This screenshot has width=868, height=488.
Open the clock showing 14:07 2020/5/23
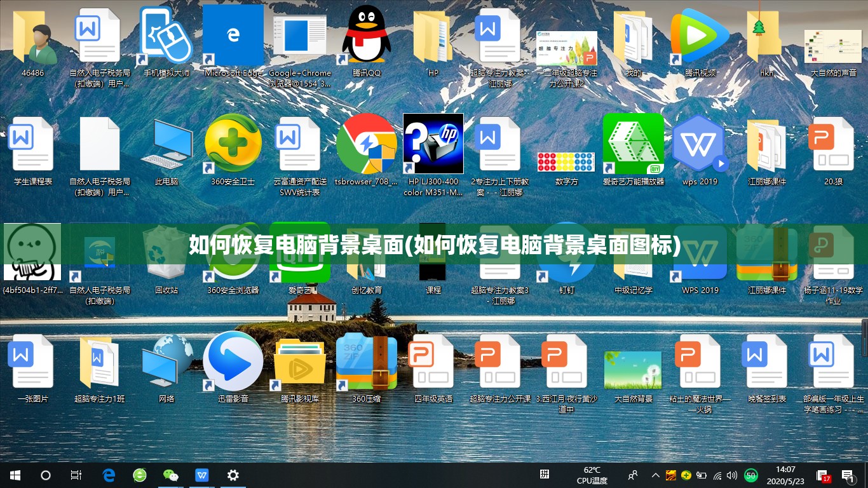click(786, 475)
